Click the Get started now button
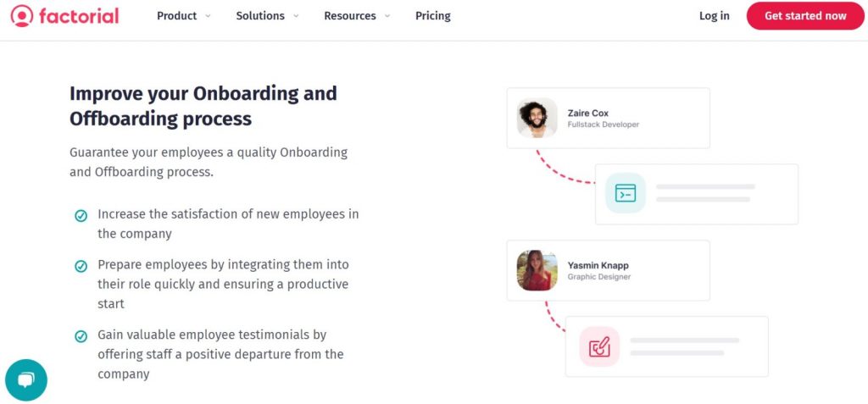 pyautogui.click(x=805, y=16)
